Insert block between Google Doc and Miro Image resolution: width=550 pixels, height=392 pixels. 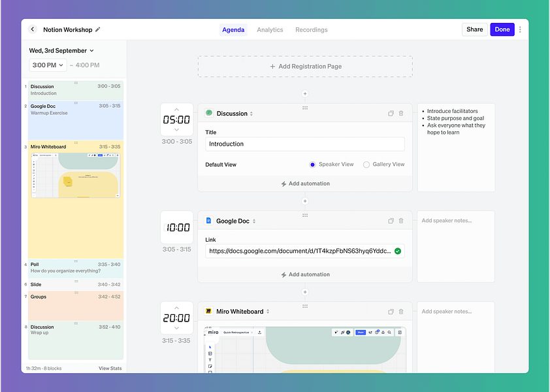click(x=305, y=292)
